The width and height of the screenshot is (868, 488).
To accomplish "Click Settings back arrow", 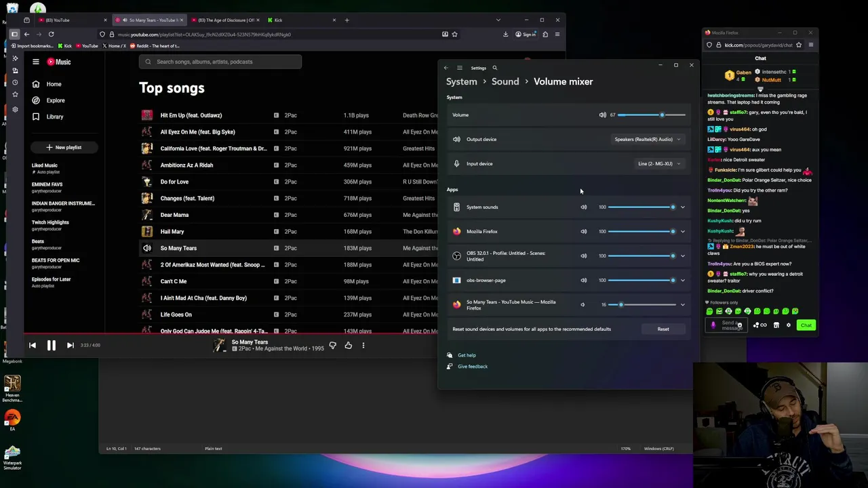I will coord(446,68).
